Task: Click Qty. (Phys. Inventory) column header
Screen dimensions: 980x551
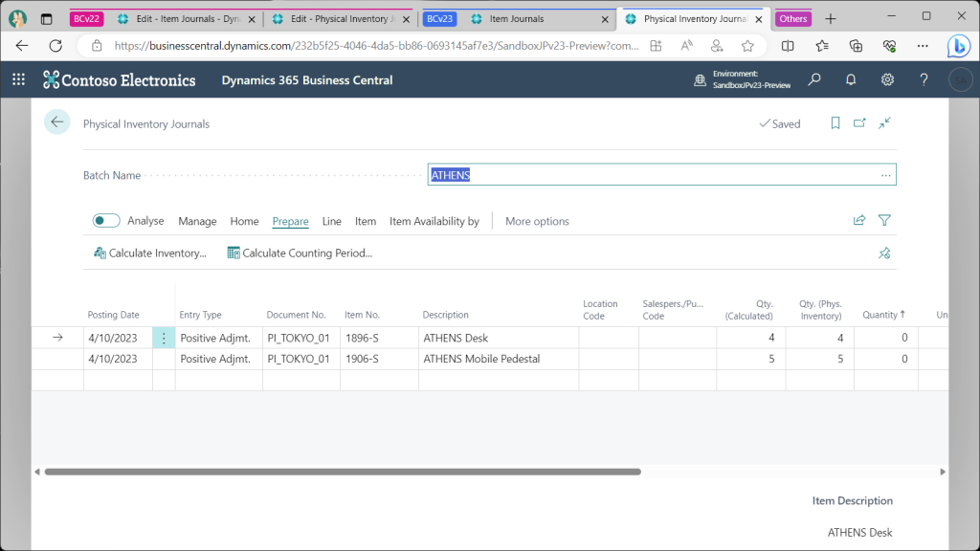Action: pyautogui.click(x=820, y=310)
